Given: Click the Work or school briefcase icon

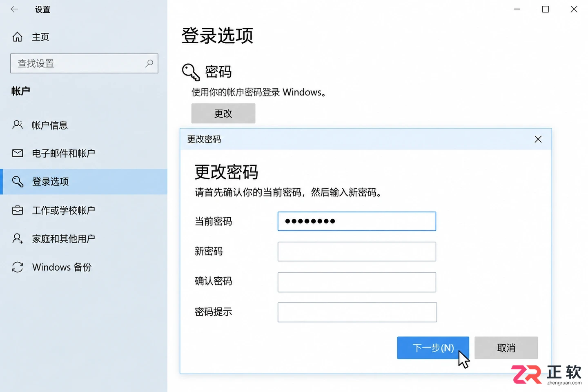Looking at the screenshot, I should pos(18,210).
